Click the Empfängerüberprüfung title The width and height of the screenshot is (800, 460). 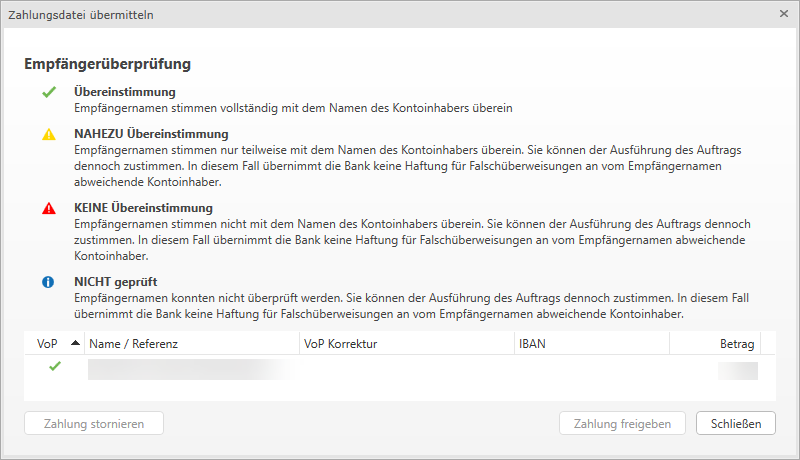click(107, 64)
